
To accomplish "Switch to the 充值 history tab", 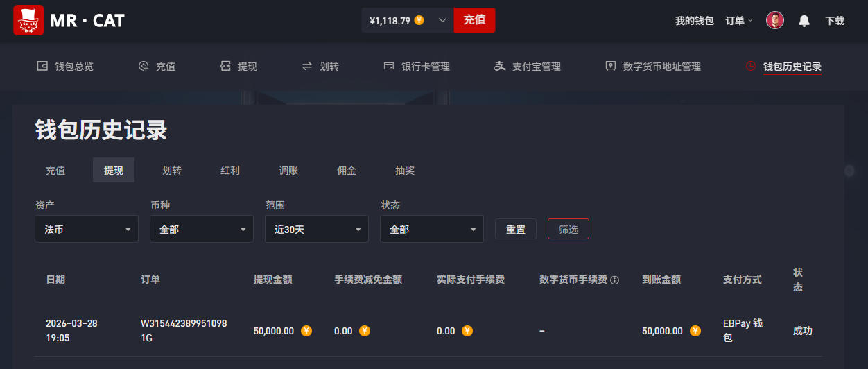I will [55, 170].
